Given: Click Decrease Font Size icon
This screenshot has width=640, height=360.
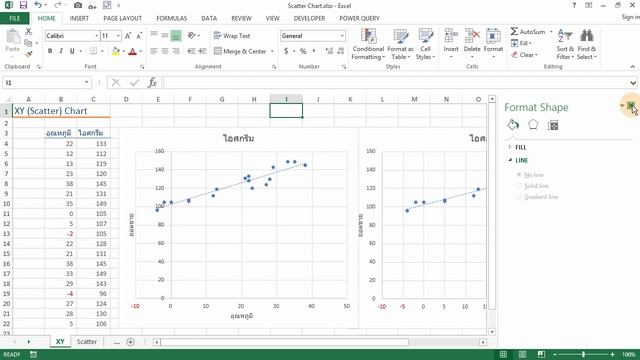Looking at the screenshot, I should (139, 36).
